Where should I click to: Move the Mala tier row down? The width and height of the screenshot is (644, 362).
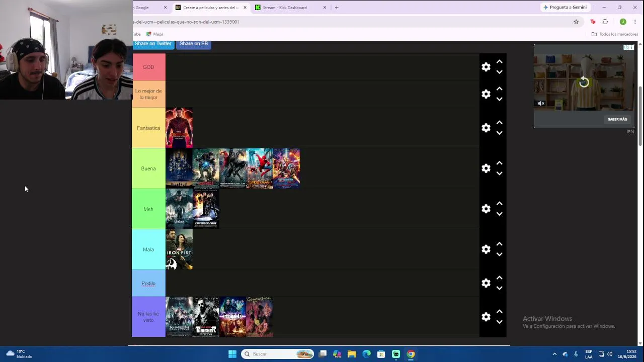(500, 255)
